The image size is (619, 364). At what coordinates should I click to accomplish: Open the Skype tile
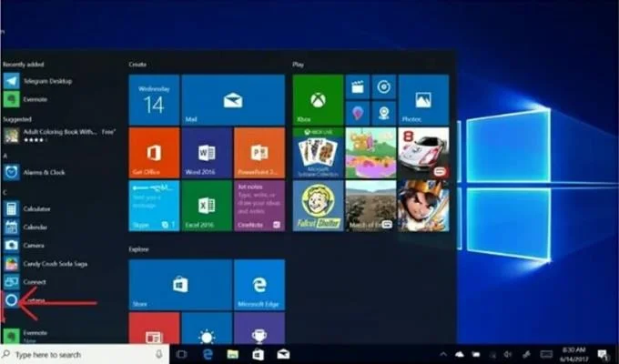click(154, 206)
